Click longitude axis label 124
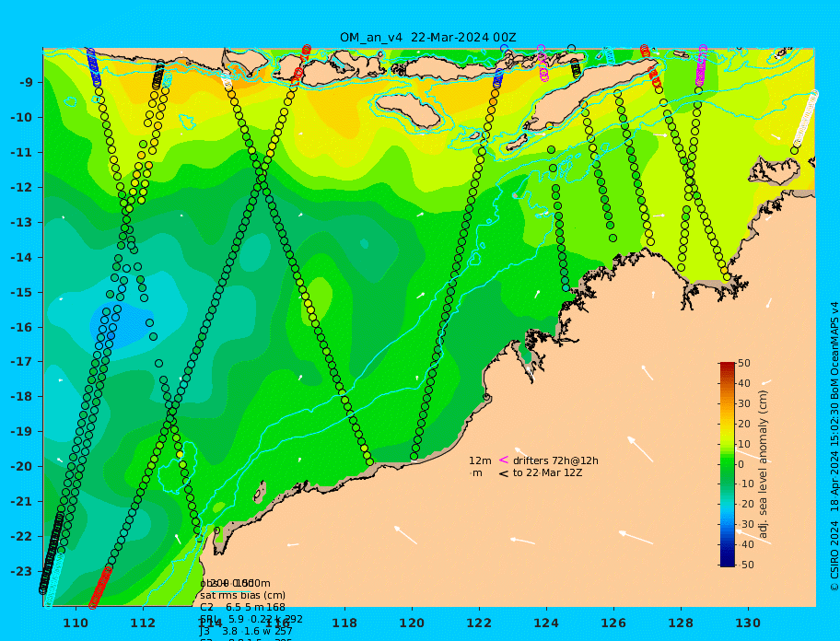Screen dimensions: 840x641 [546, 623]
